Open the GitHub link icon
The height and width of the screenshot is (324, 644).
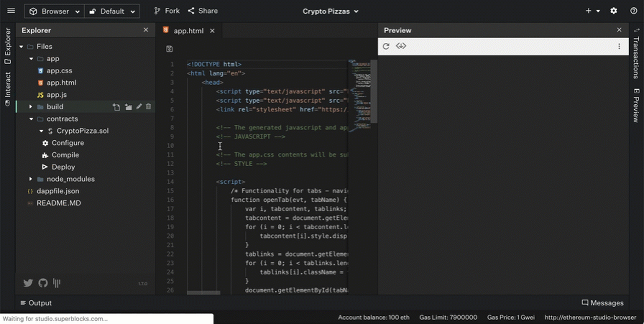pos(43,283)
